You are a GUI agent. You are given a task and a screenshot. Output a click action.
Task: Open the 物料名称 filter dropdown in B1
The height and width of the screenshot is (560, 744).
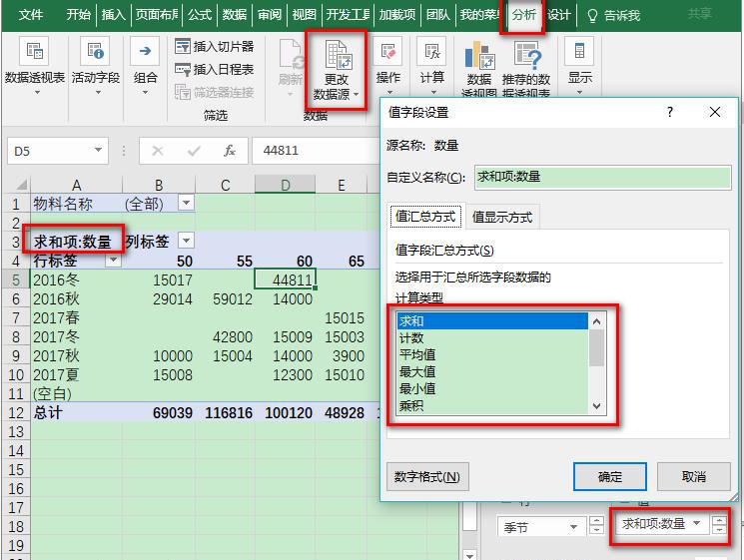point(187,203)
